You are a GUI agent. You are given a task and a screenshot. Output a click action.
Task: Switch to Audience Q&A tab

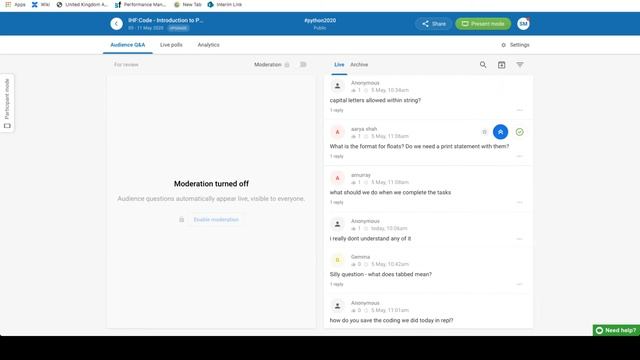click(x=128, y=45)
